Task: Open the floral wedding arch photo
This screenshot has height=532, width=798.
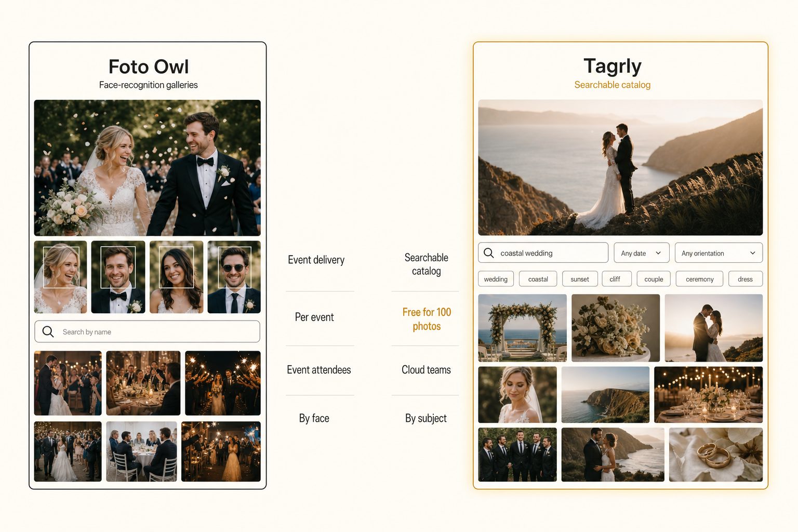Action: [522, 328]
